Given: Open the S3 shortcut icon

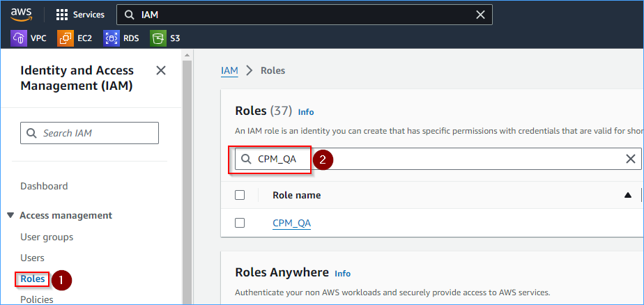Looking at the screenshot, I should [158, 38].
